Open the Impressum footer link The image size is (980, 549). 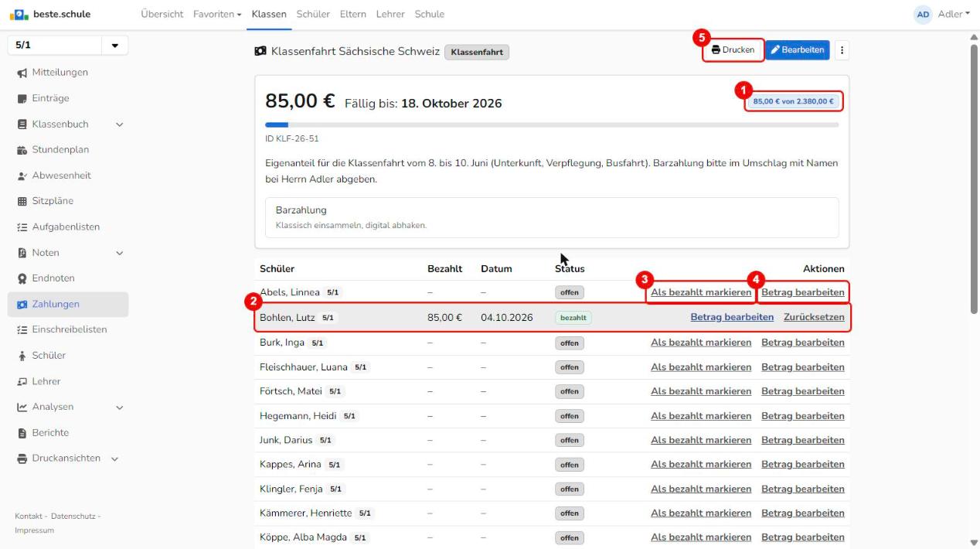click(35, 530)
